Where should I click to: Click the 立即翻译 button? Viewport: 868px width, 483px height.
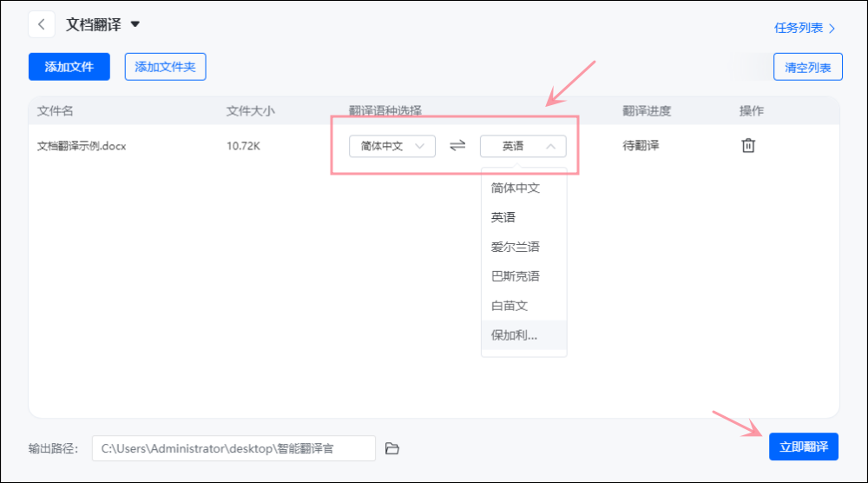point(804,447)
